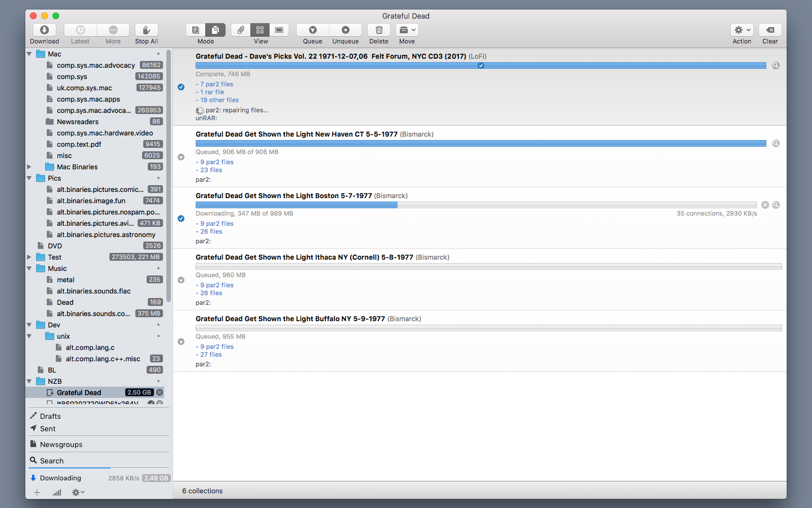The image size is (812, 508).
Task: Expand the Mac Binaries folder
Action: pos(29,167)
